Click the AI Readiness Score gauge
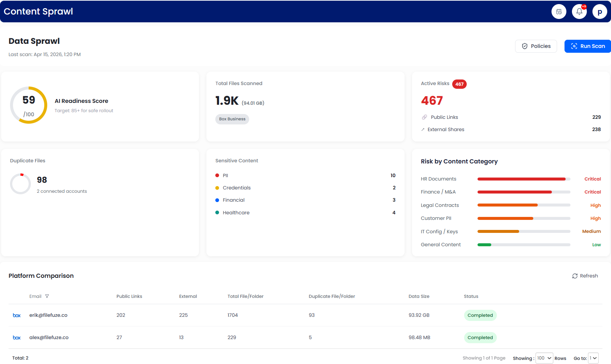This screenshot has height=364, width=611. click(29, 105)
